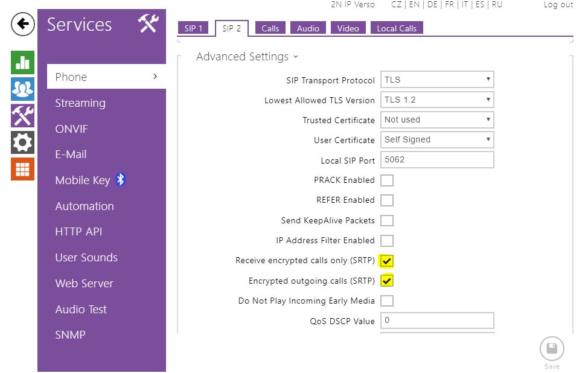Switch language to DE
588x373 pixels.
point(432,5)
